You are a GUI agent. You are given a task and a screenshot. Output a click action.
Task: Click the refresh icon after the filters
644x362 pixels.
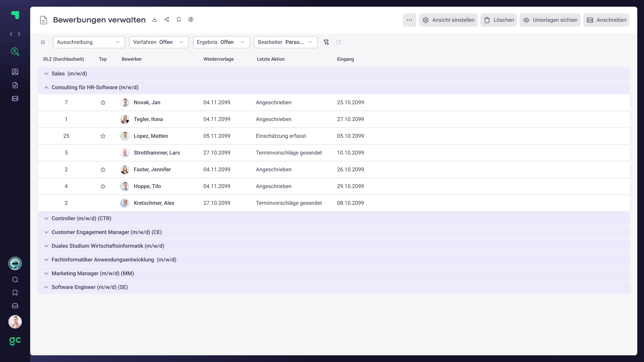[x=338, y=42]
